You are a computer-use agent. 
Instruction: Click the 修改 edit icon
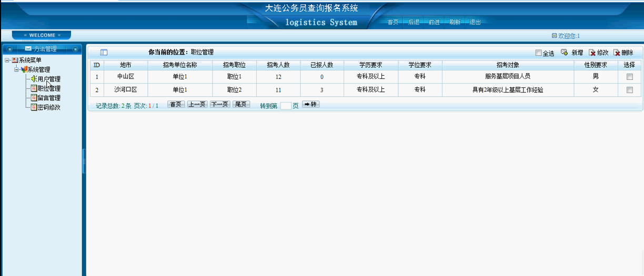[x=592, y=53]
